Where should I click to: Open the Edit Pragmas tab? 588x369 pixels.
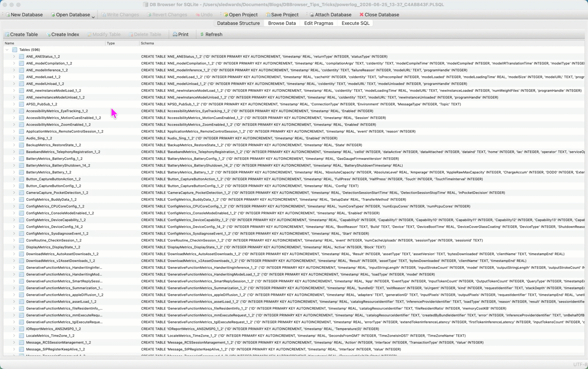pyautogui.click(x=318, y=23)
